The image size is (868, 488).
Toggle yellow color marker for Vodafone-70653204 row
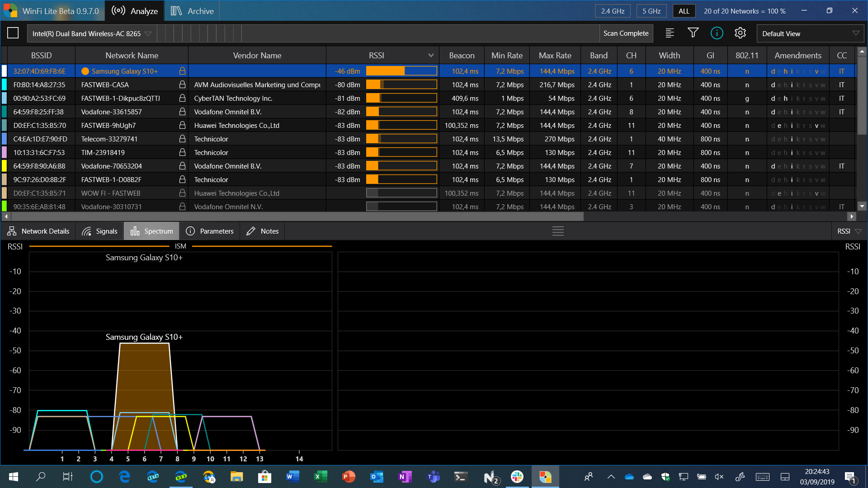click(4, 166)
